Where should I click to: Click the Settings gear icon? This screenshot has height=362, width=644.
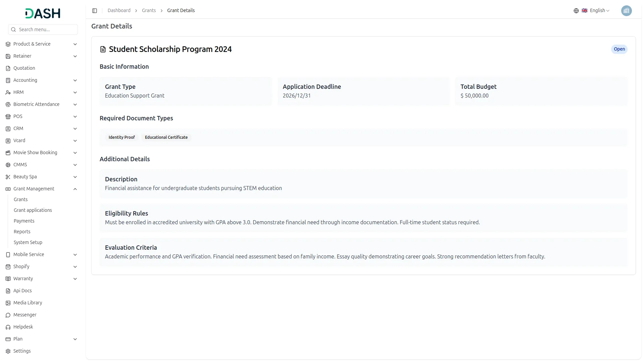point(8,351)
